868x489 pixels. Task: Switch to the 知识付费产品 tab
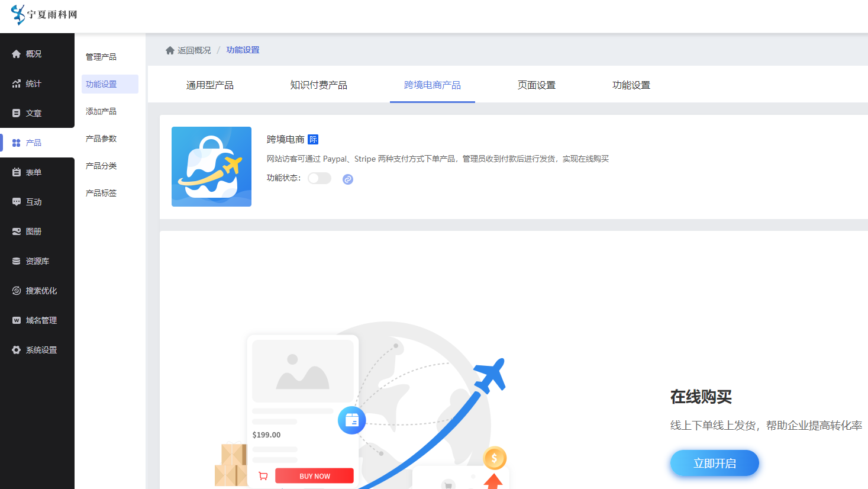pyautogui.click(x=319, y=85)
